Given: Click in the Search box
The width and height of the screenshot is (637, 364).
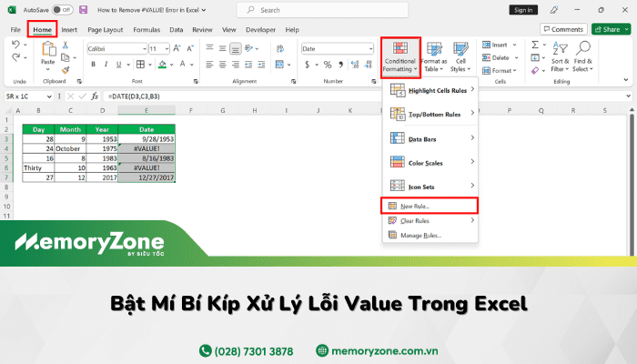Looking at the screenshot, I should (x=322, y=10).
